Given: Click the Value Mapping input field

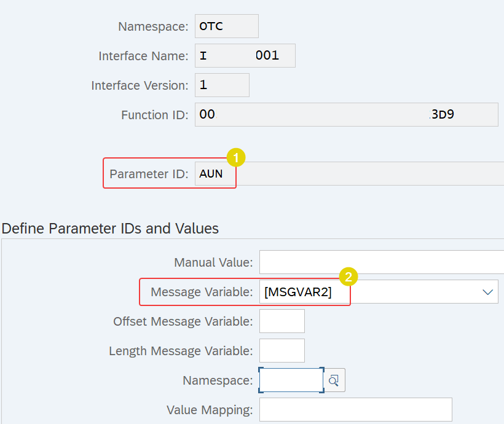Looking at the screenshot, I should 355,409.
